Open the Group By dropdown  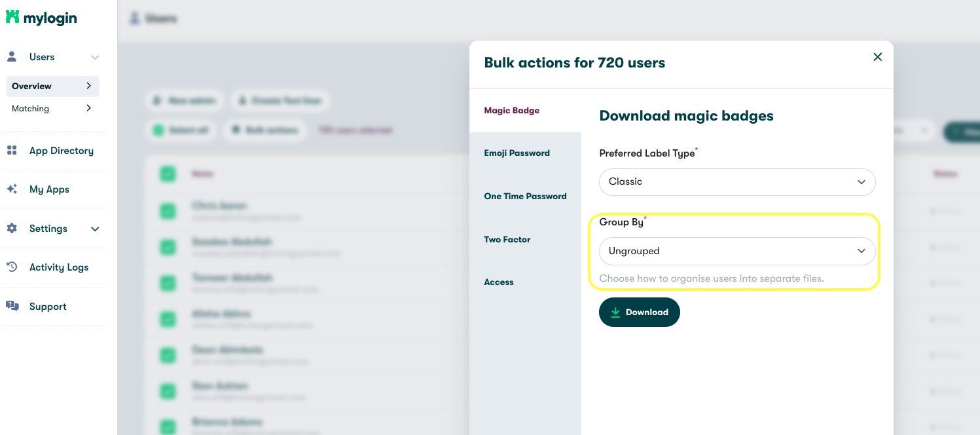[737, 252]
